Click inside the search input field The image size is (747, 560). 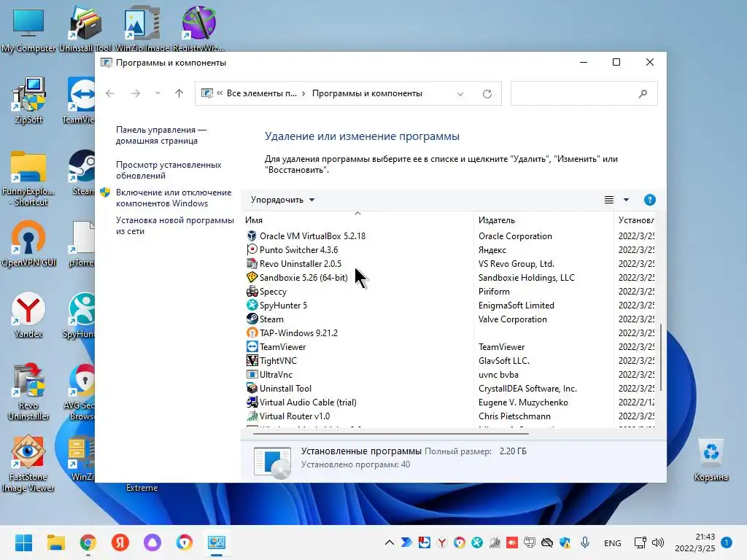coord(574,94)
